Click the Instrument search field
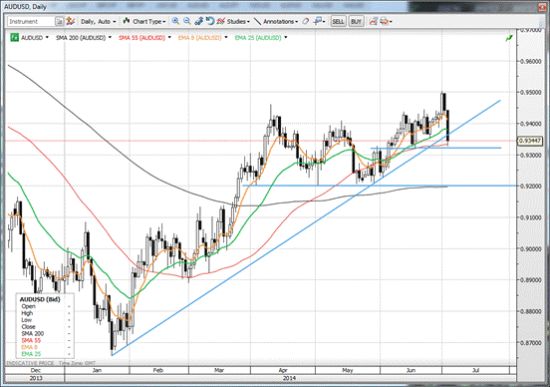550x387 pixels. 31,21
